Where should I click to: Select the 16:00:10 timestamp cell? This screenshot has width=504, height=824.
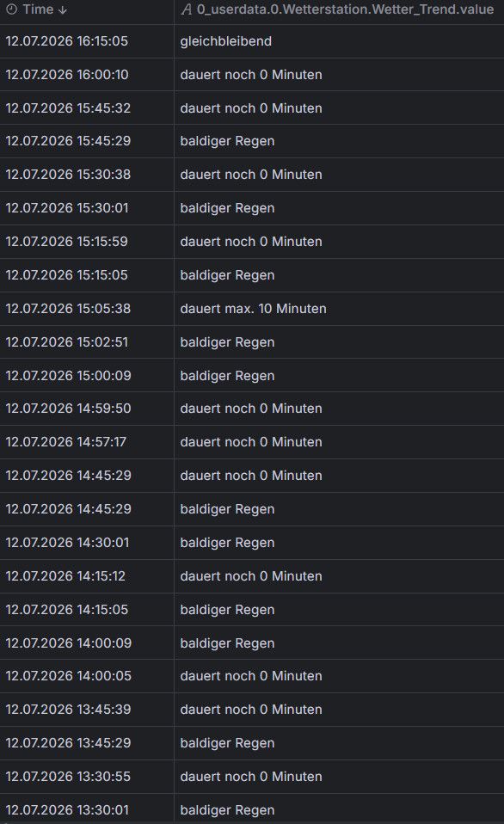coord(87,75)
